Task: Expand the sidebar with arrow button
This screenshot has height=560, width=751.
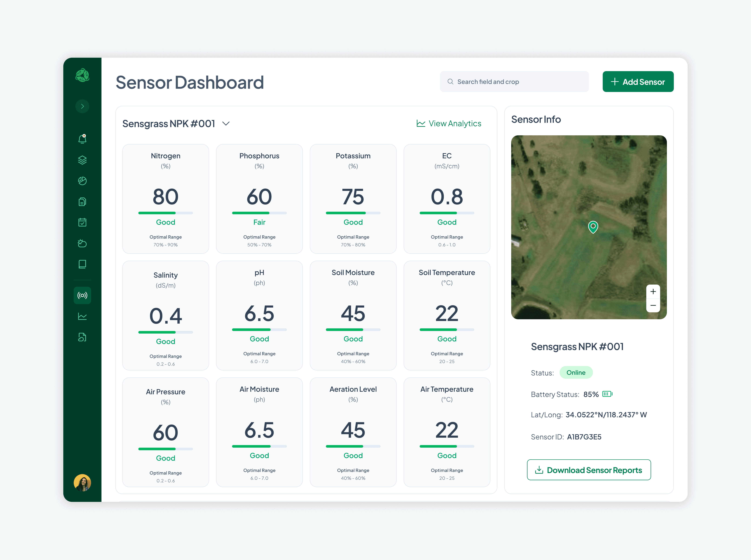Action: [82, 106]
